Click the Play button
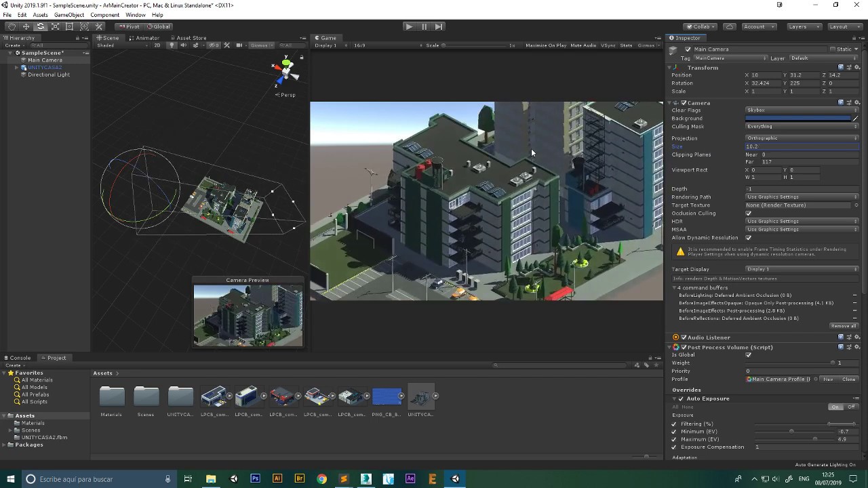The image size is (868, 488). point(409,26)
